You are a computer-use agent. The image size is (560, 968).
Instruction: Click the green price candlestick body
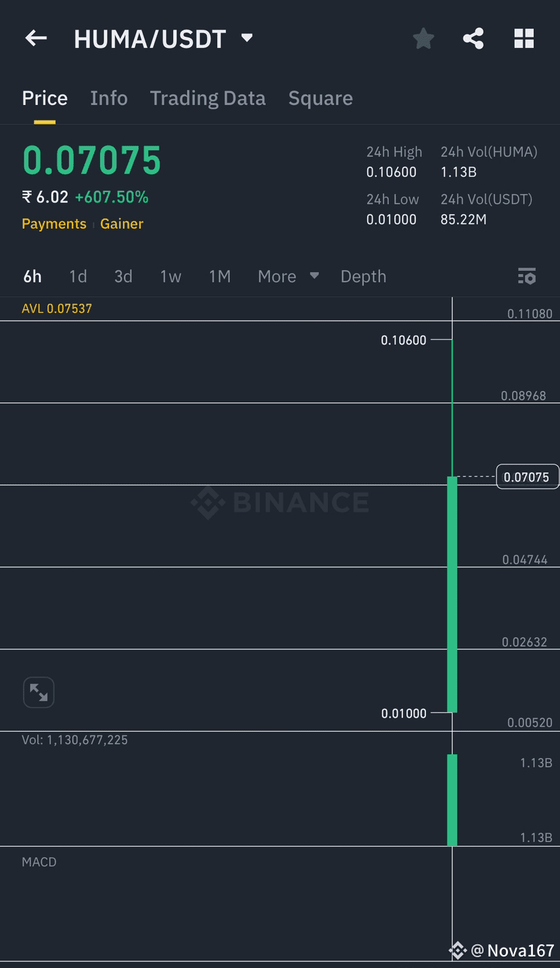(452, 594)
